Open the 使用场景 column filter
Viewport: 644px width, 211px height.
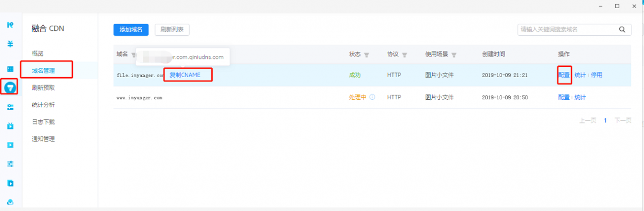click(x=454, y=55)
